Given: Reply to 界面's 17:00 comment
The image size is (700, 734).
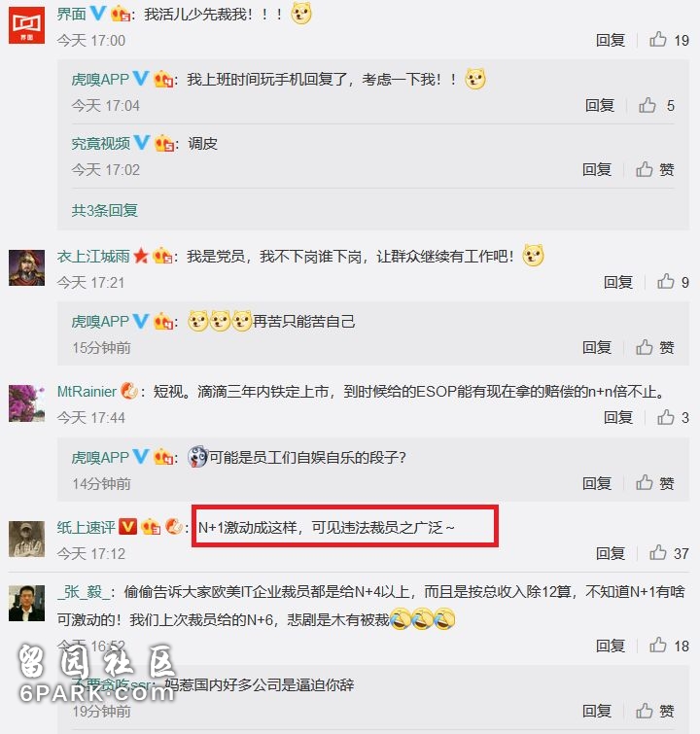Looking at the screenshot, I should click(x=611, y=40).
